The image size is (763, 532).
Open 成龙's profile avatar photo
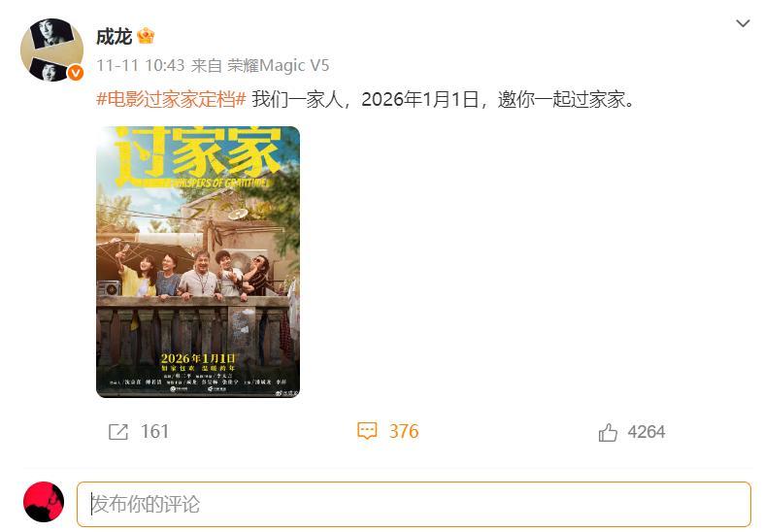[x=52, y=50]
